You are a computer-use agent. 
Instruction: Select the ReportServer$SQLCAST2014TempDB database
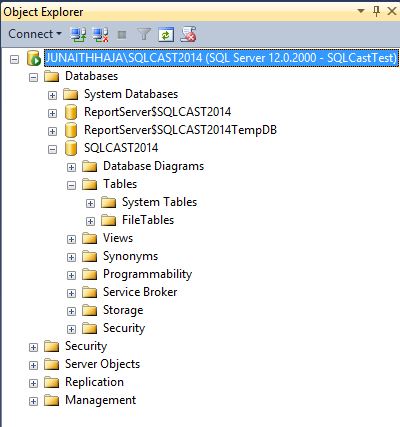click(180, 130)
